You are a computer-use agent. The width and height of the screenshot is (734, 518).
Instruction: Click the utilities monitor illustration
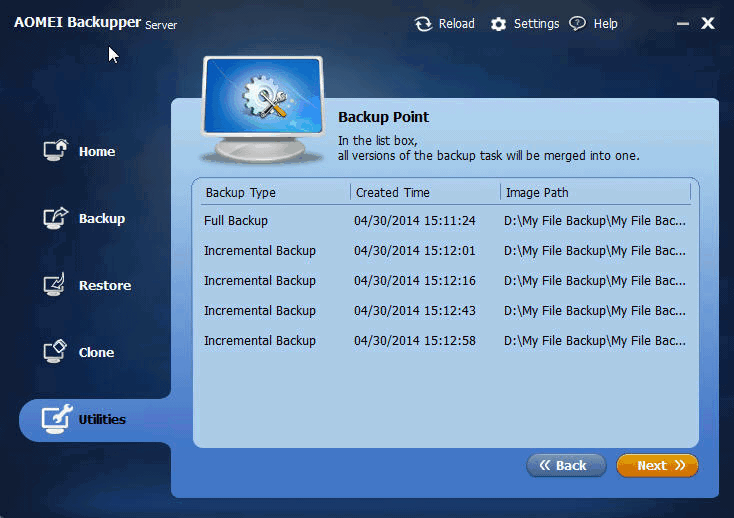click(263, 110)
